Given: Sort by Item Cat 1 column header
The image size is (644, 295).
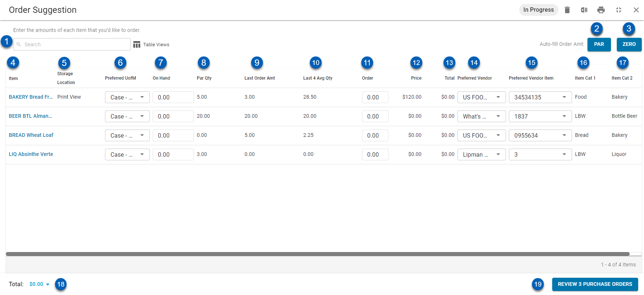Looking at the screenshot, I should 585,78.
